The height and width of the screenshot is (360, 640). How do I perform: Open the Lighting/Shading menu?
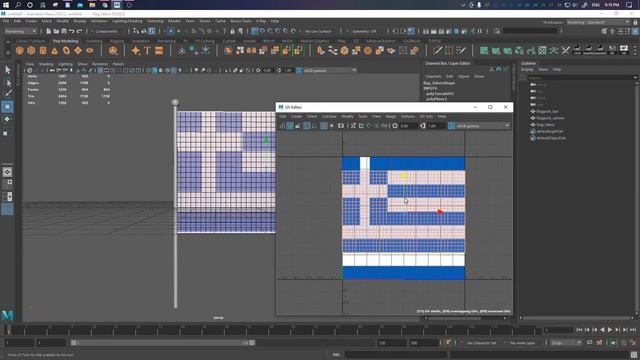(127, 21)
